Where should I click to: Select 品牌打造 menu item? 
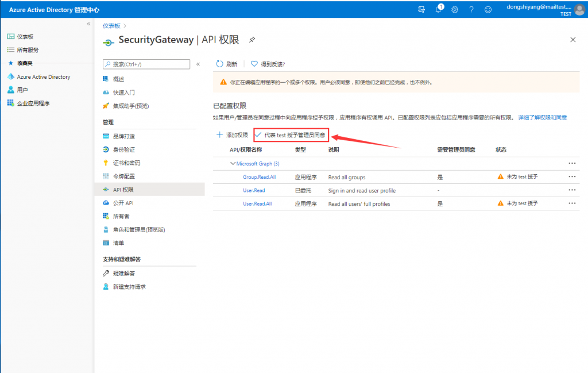pos(124,136)
